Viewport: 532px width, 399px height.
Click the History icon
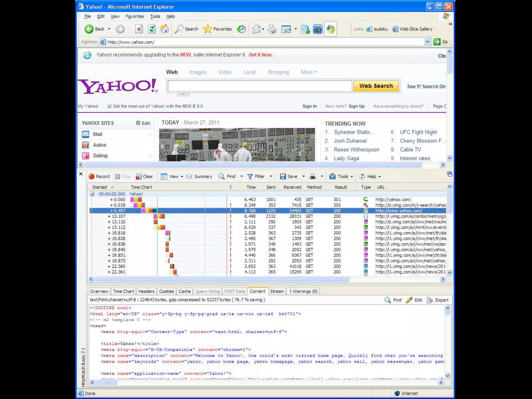[x=241, y=29]
